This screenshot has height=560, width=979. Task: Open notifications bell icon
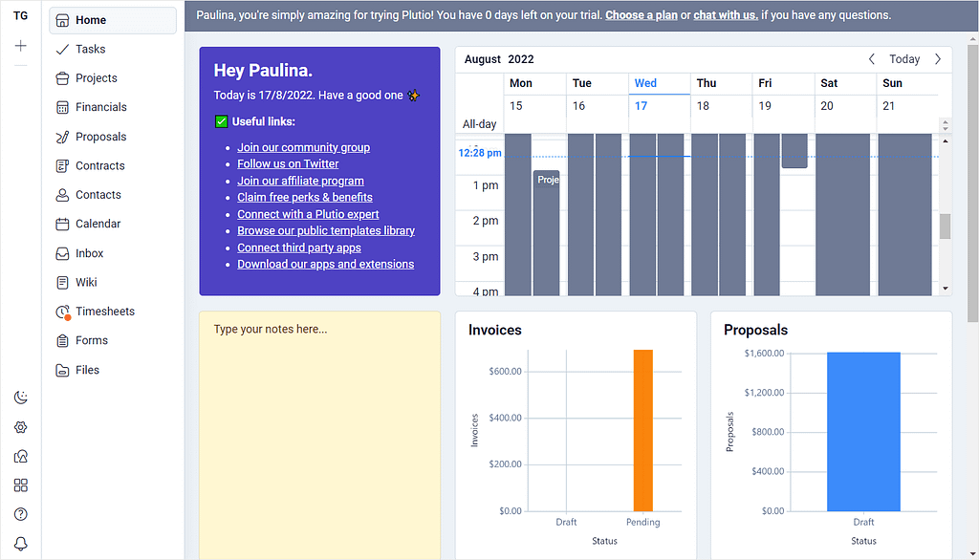pos(21,544)
